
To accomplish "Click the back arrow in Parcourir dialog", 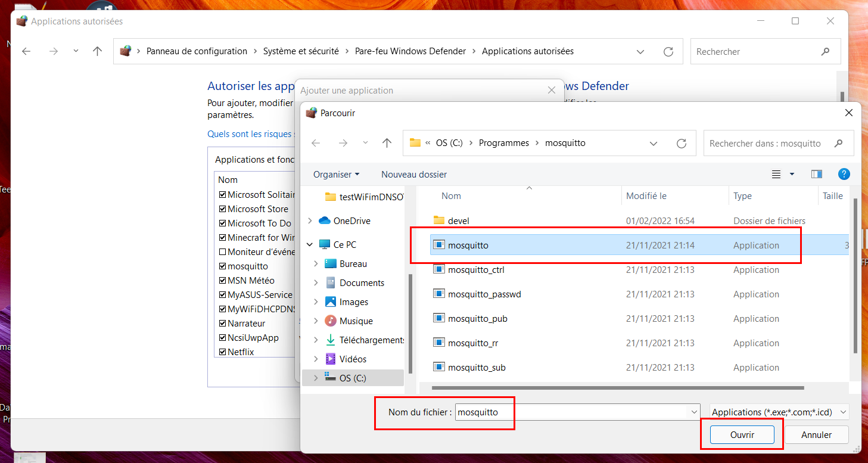I will [316, 143].
